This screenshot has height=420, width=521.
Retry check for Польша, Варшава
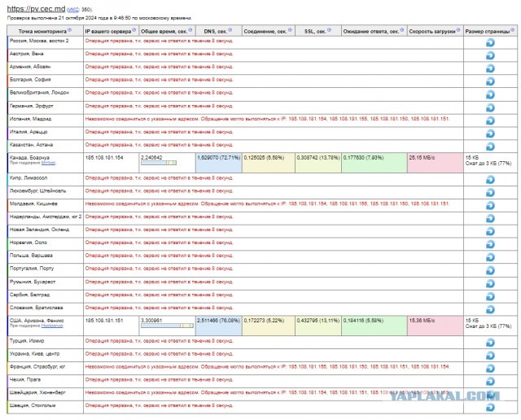(x=490, y=257)
